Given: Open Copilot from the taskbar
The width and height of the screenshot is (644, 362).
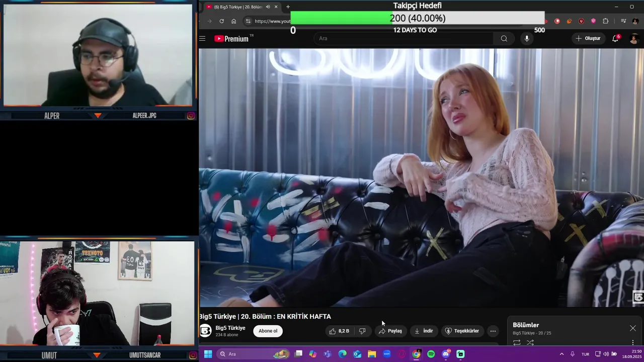Looking at the screenshot, I should pyautogui.click(x=313, y=354).
